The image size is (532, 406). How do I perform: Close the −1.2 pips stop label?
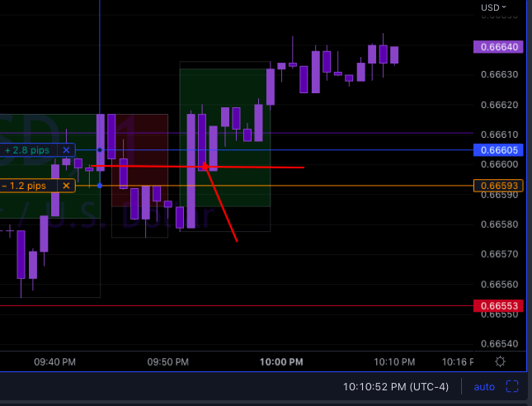[x=66, y=186]
